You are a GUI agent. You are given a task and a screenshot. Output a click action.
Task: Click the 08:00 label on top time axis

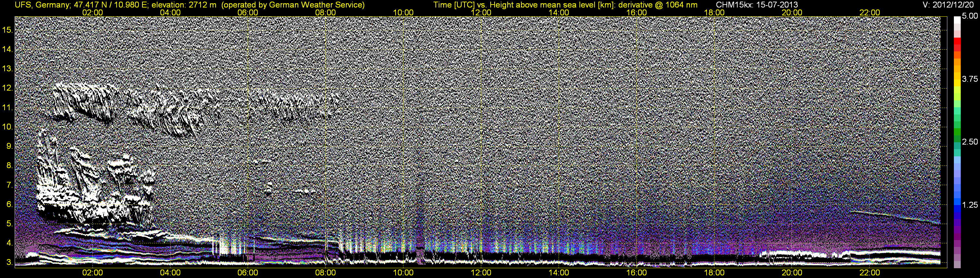[326, 12]
